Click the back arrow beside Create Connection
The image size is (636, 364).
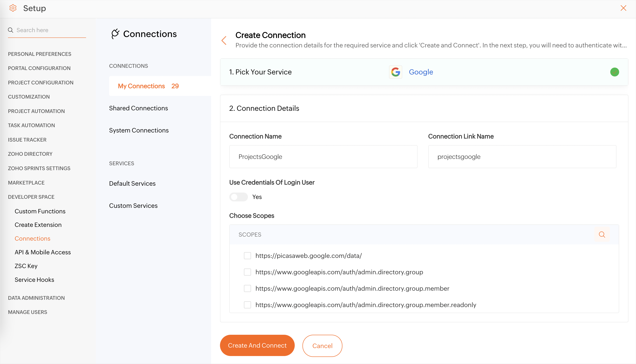click(224, 40)
